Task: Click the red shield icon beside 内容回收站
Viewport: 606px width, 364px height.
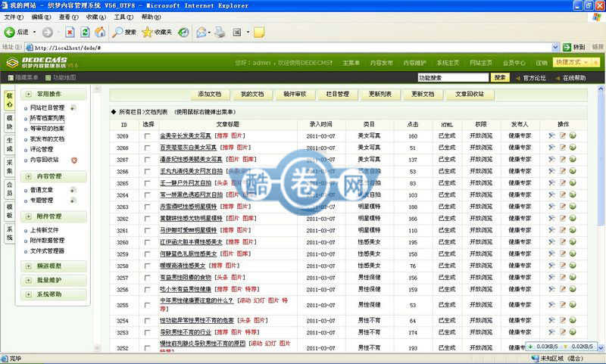Action: tap(73, 160)
